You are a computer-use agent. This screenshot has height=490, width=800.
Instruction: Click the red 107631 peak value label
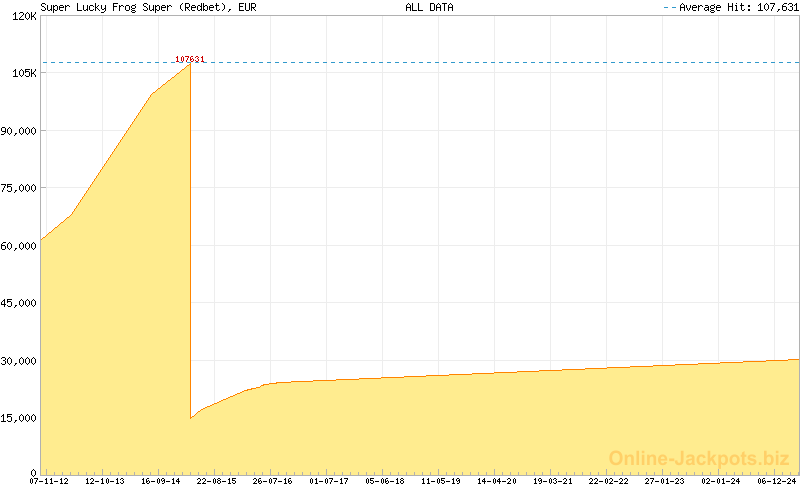189,59
